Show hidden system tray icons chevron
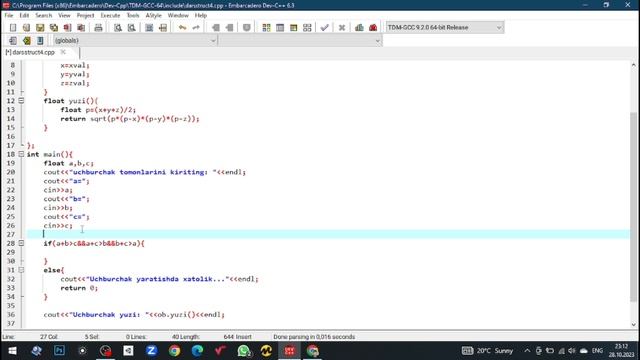Screen dimensions: 640x360 (527, 351)
